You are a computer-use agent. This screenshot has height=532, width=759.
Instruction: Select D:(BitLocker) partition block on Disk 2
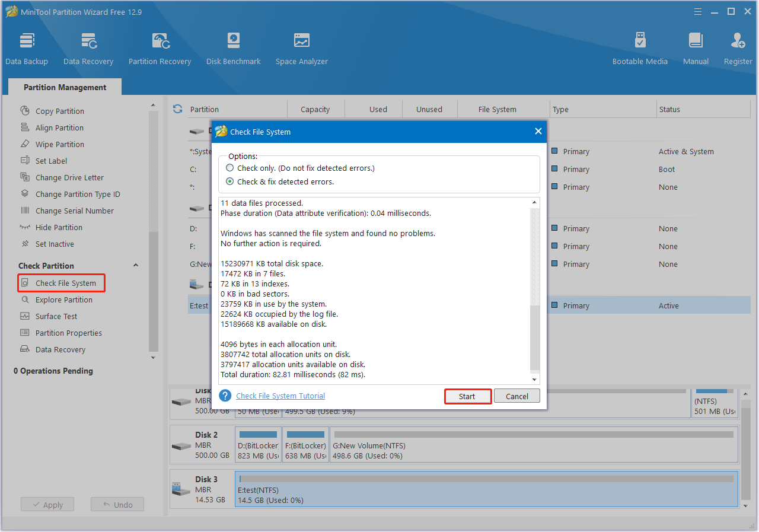(258, 445)
